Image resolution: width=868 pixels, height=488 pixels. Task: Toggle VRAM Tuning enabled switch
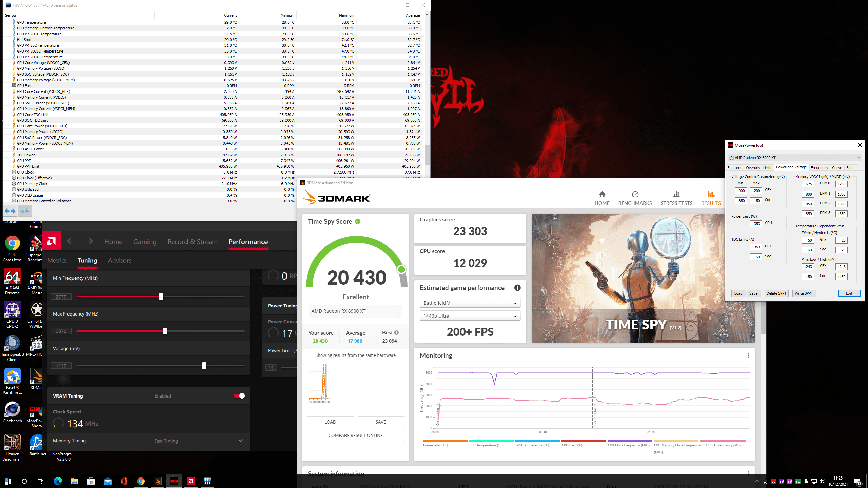click(x=239, y=396)
